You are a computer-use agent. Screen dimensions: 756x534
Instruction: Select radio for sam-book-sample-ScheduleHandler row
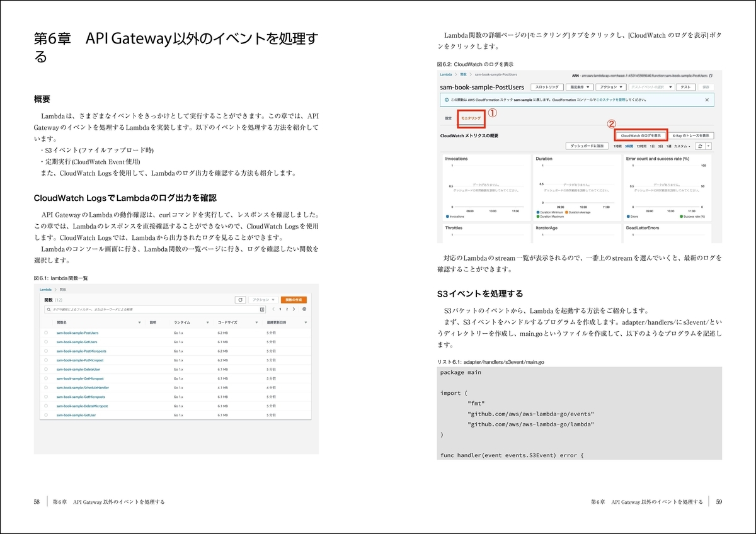pos(46,387)
